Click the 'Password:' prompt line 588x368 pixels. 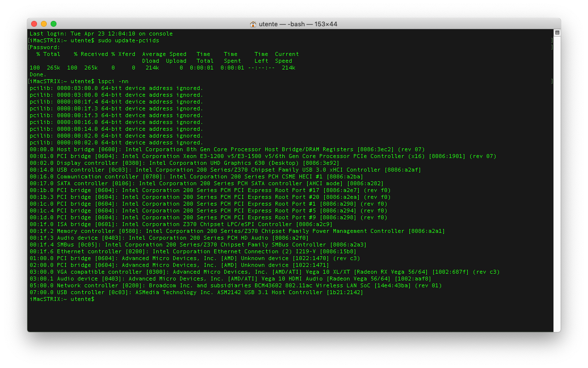pyautogui.click(x=45, y=47)
